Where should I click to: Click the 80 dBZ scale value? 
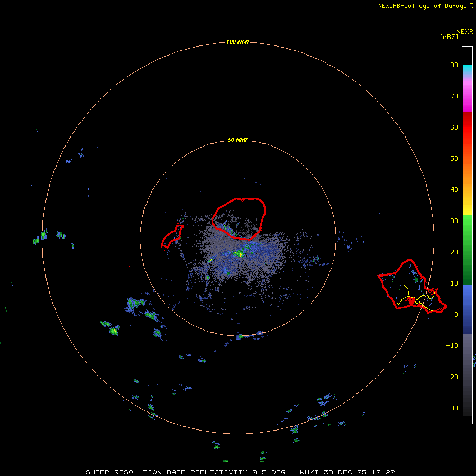pos(454,65)
